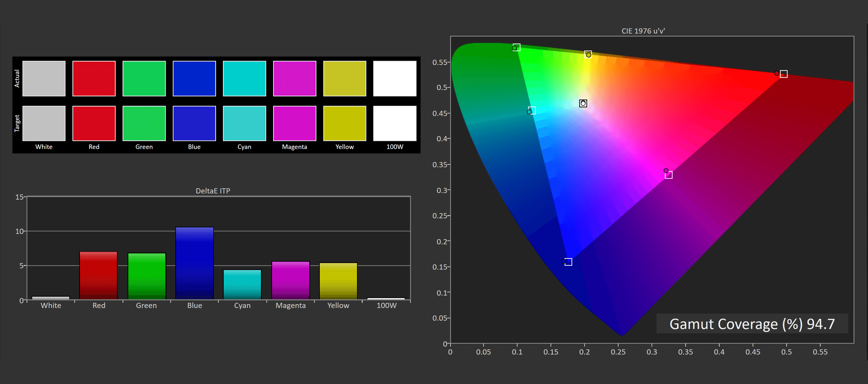Click the magenta target square marker
This screenshot has width=868, height=384.
point(669,175)
